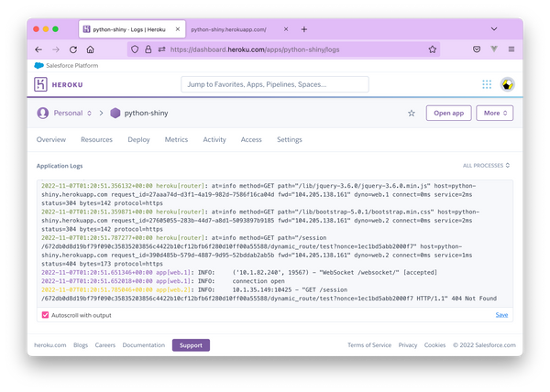The width and height of the screenshot is (550, 392).
Task: Open the browser home page icon
Action: 90,49
